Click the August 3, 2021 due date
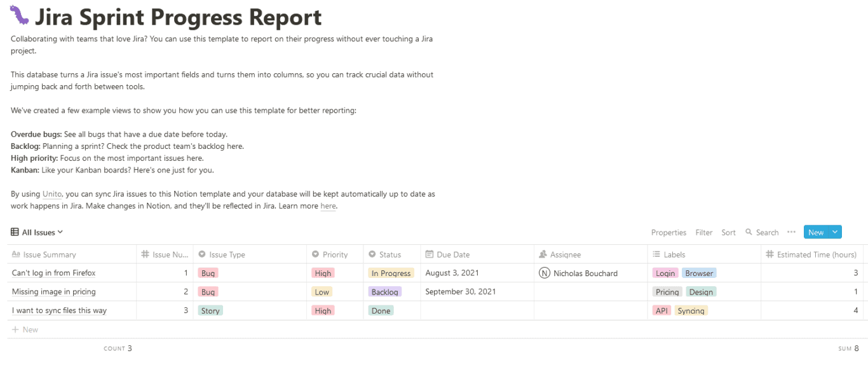Image resolution: width=868 pixels, height=367 pixels. pyautogui.click(x=451, y=273)
